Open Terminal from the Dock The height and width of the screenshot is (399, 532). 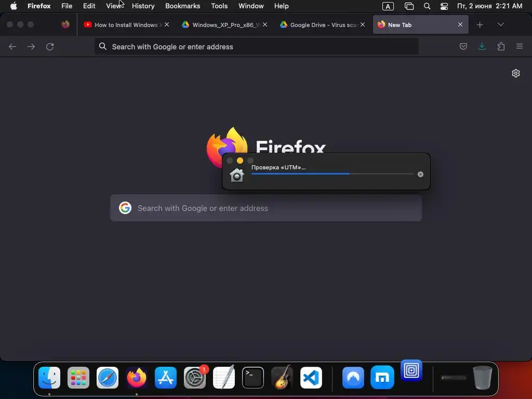(x=253, y=378)
